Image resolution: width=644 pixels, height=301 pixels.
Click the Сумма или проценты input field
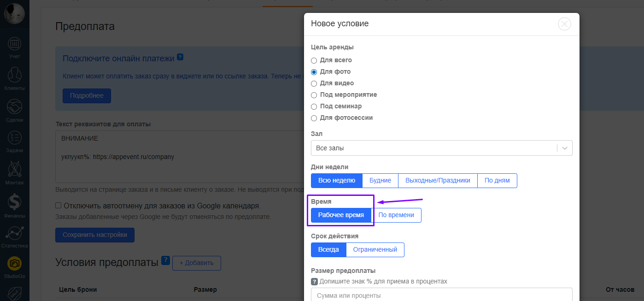click(441, 295)
